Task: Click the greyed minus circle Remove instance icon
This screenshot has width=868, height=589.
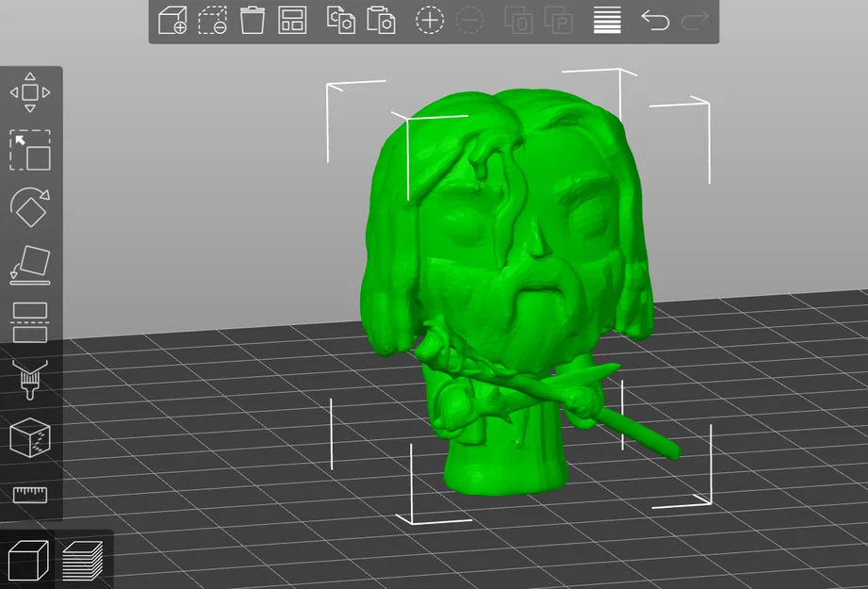Action: (470, 21)
